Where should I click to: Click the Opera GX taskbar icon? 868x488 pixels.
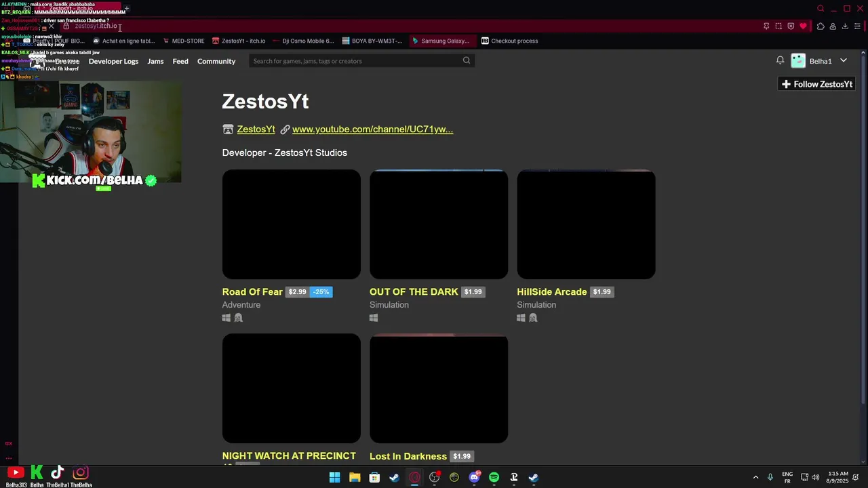tap(414, 477)
